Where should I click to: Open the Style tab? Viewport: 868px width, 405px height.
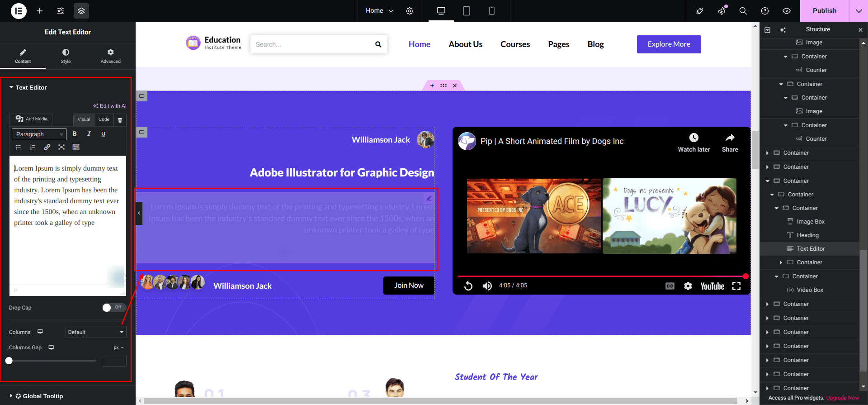[x=66, y=56]
